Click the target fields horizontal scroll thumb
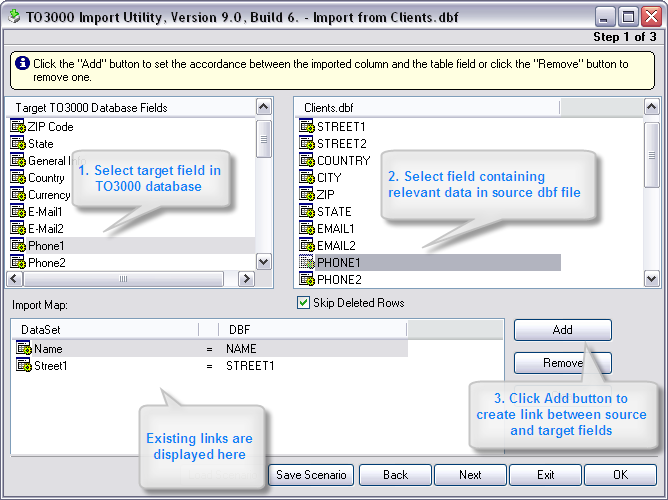The width and height of the screenshot is (668, 500). pyautogui.click(x=124, y=279)
